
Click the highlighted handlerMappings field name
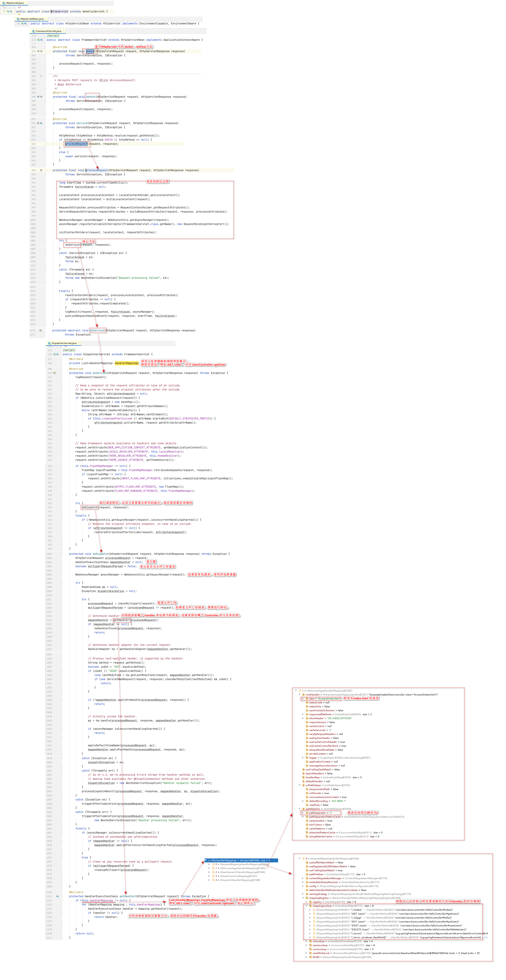click(x=127, y=363)
